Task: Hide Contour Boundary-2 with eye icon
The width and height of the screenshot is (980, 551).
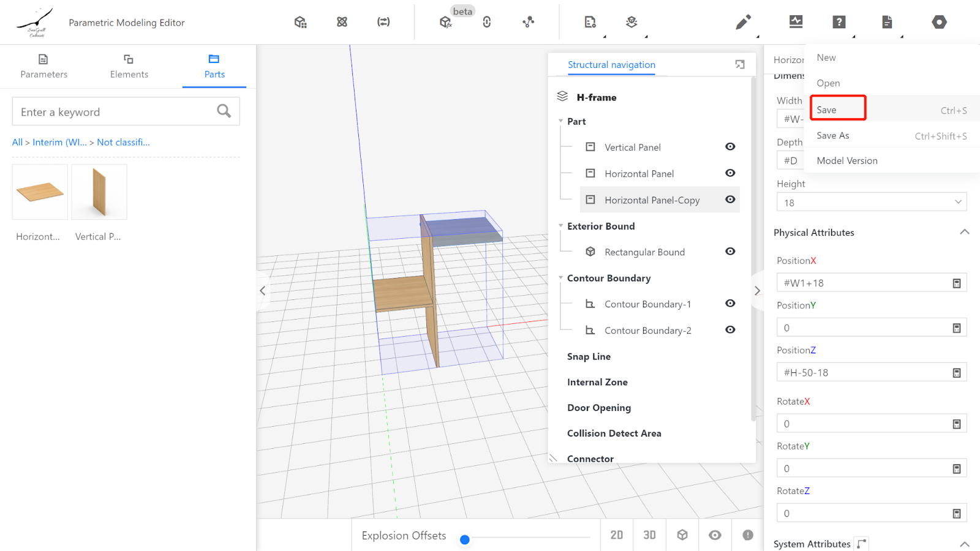Action: (x=730, y=330)
